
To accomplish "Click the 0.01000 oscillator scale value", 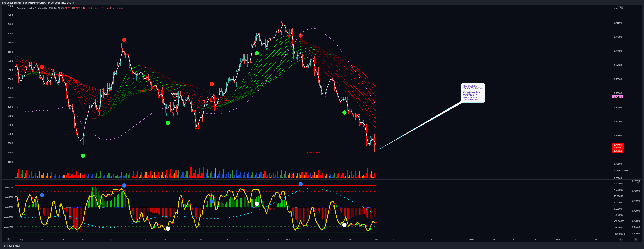I will point(9,187).
